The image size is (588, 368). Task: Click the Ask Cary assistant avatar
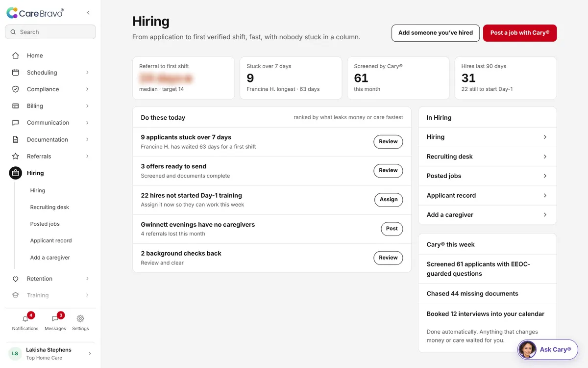coord(527,349)
